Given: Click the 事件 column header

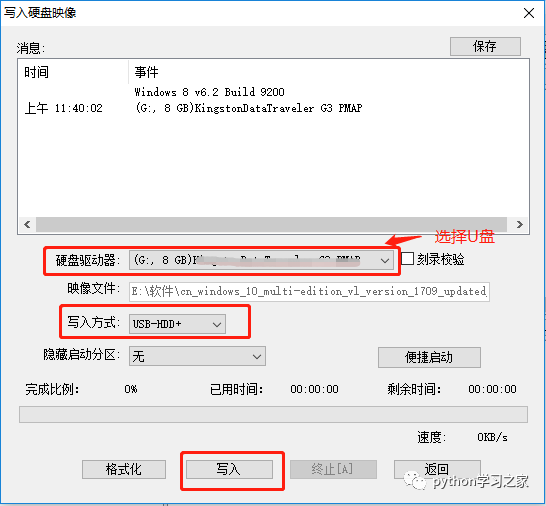Looking at the screenshot, I should click(x=329, y=72).
